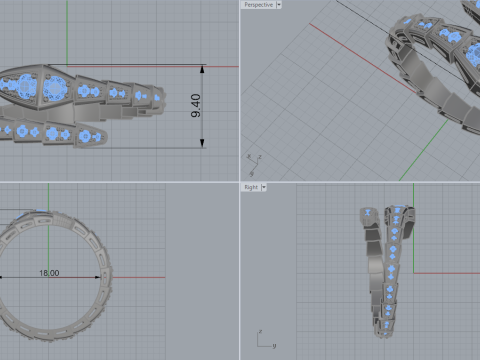Expand the Right viewport dropdown arrow

pos(264,187)
